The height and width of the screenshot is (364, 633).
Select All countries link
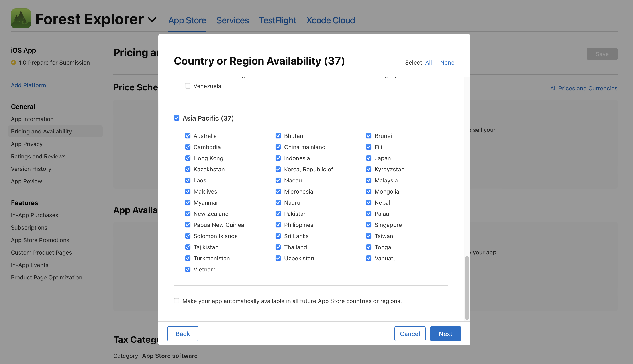[x=428, y=63]
